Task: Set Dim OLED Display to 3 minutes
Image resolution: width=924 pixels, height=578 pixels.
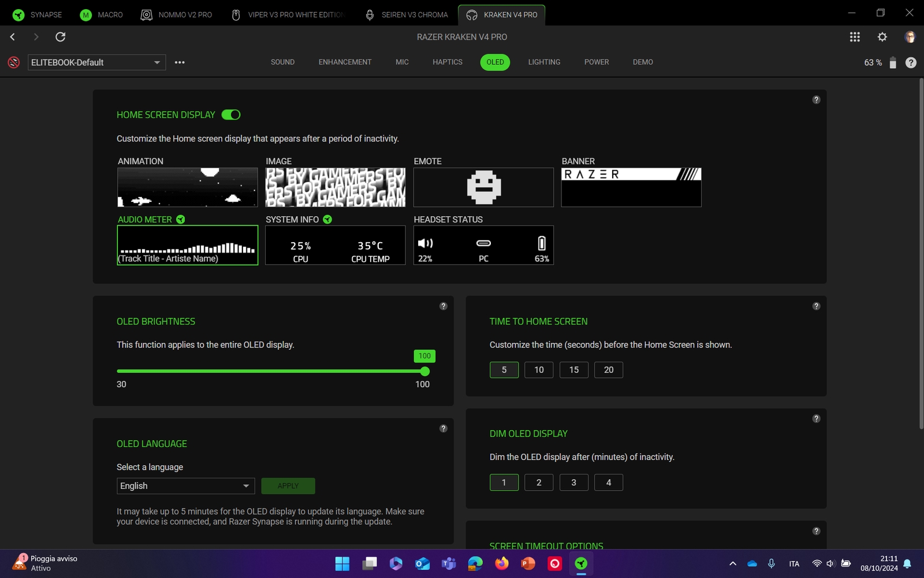Action: (573, 483)
